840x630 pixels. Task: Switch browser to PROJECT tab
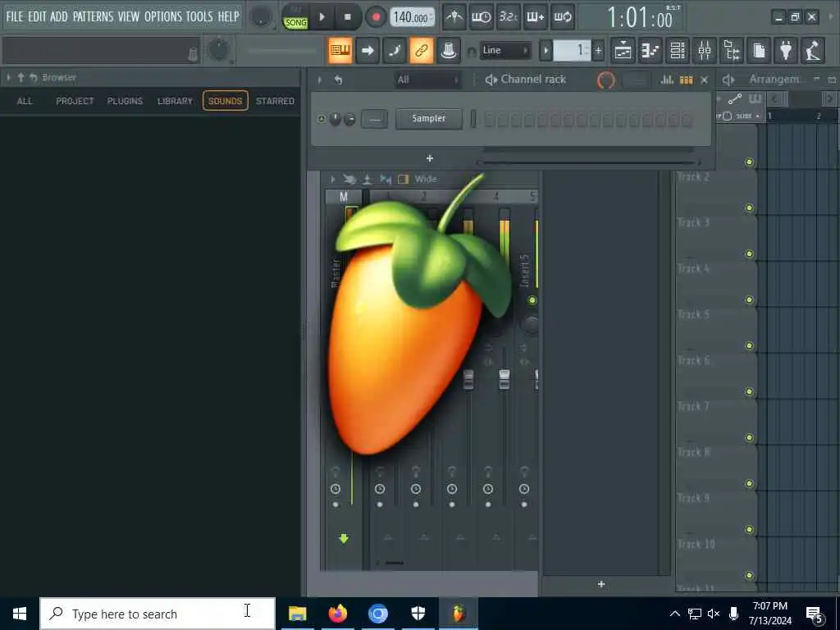click(75, 101)
